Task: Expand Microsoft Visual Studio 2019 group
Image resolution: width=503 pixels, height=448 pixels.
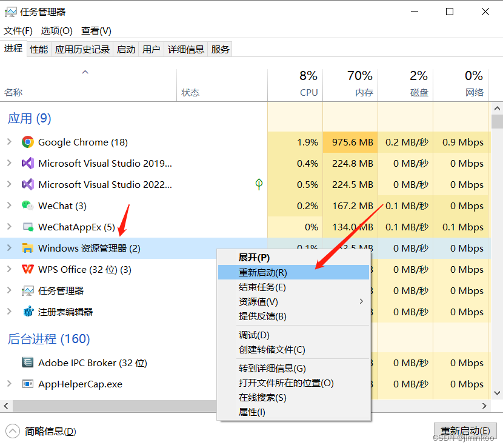Action: point(9,163)
